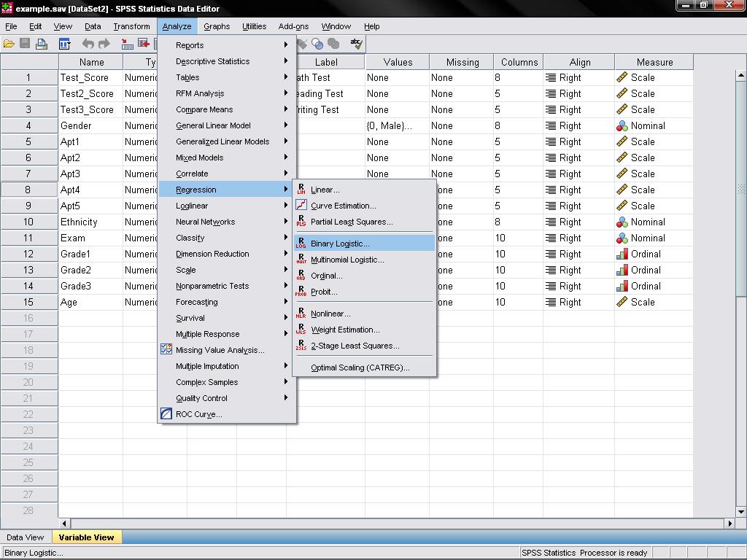
Task: Choose Linear from Regression submenu
Action: [325, 190]
